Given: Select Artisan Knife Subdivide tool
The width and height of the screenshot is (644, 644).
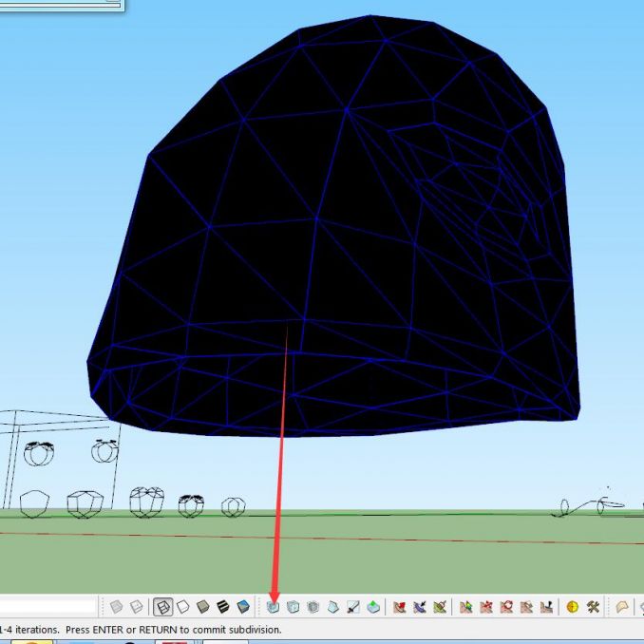Looking at the screenshot, I should pyautogui.click(x=353, y=607).
